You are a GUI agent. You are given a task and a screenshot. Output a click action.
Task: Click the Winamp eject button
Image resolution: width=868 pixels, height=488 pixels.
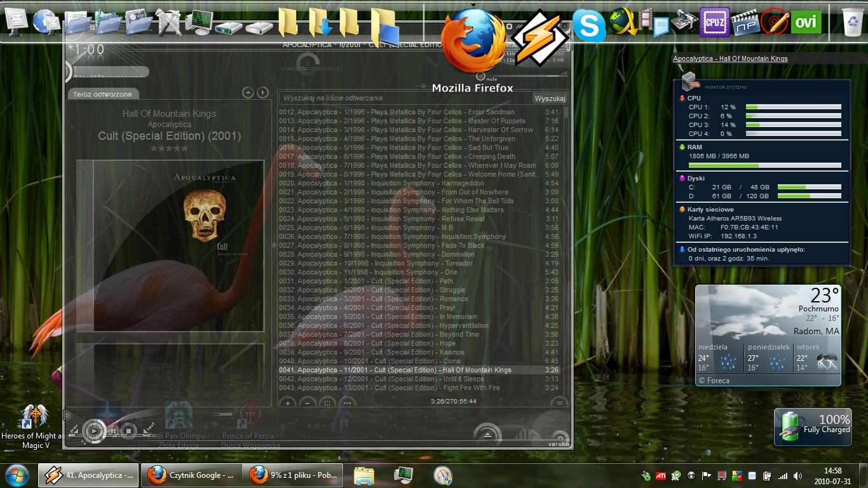coord(487,435)
